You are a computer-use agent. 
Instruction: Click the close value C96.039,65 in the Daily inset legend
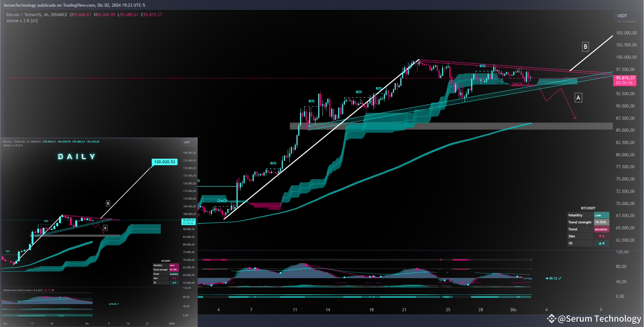coord(93,142)
